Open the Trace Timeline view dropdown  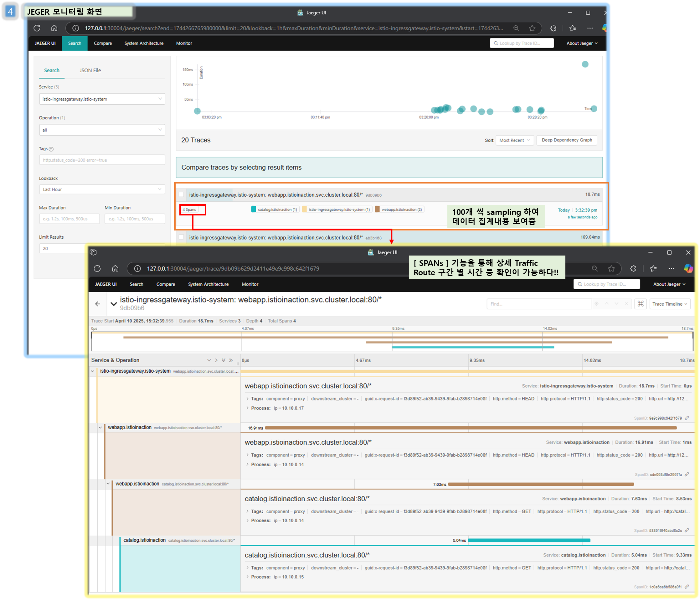point(670,304)
